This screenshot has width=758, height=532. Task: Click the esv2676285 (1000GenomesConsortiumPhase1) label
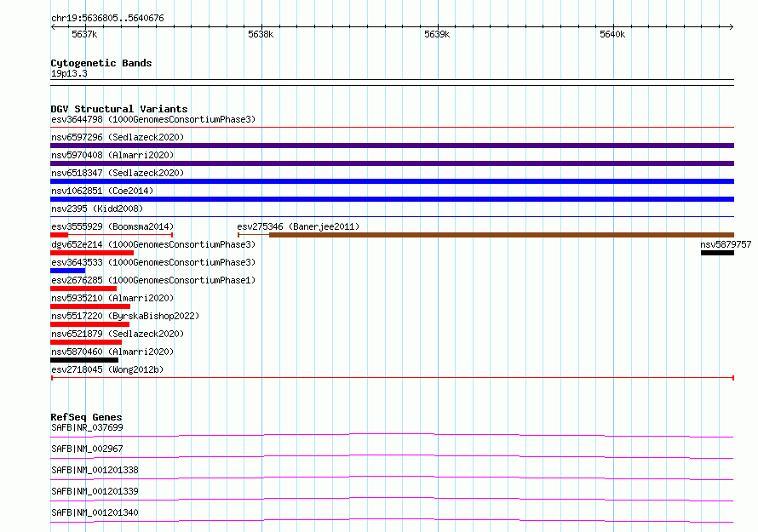tap(153, 280)
